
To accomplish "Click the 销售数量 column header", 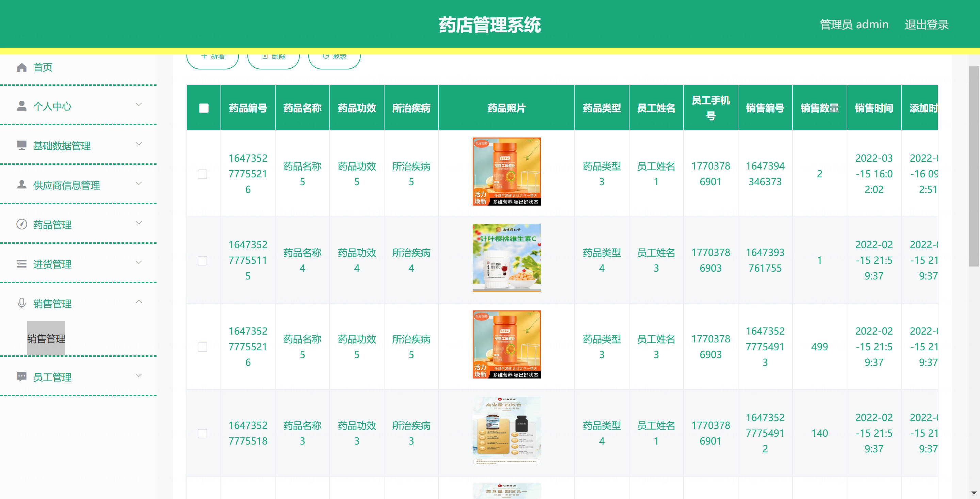I will pos(819,108).
